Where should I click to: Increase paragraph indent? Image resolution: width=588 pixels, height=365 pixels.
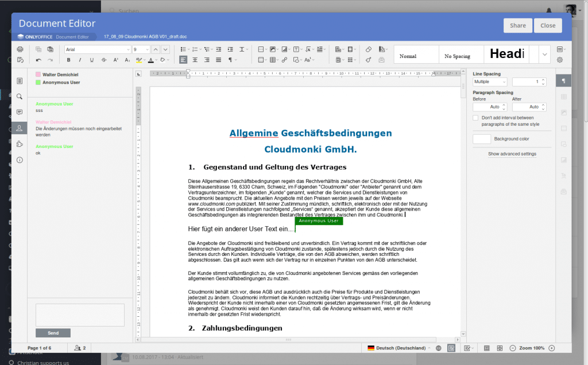pyautogui.click(x=230, y=49)
